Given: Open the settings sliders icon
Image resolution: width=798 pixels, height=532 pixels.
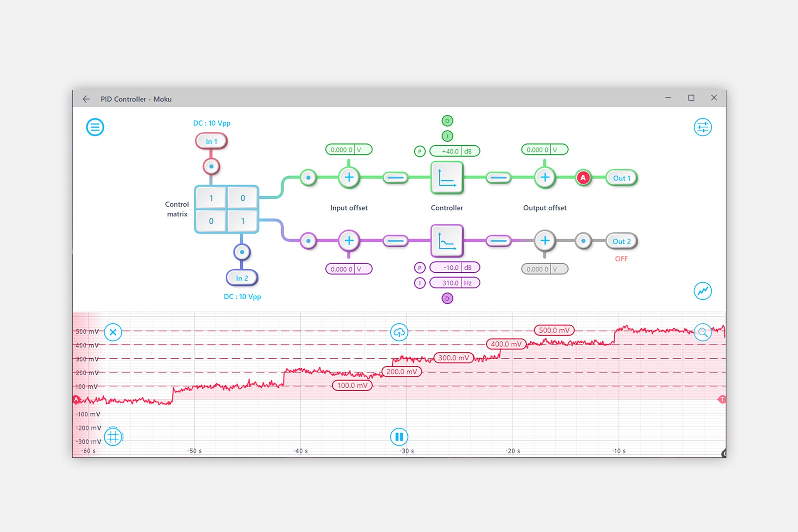Looking at the screenshot, I should tap(702, 127).
